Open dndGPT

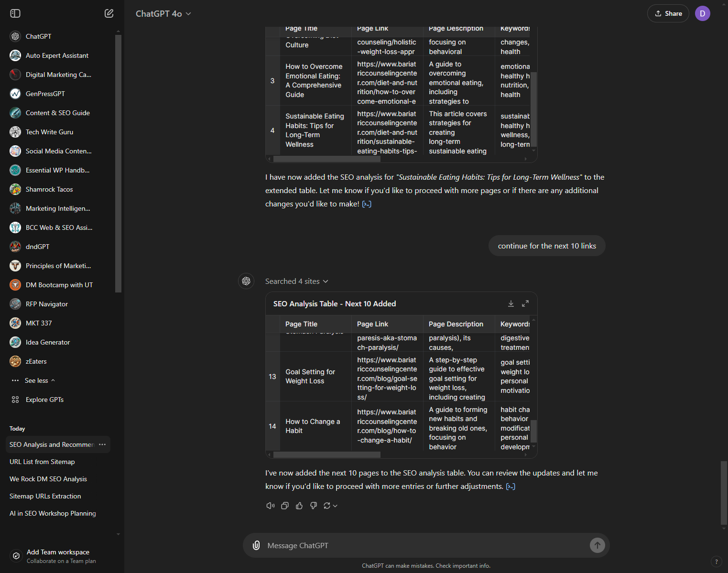(x=60, y=247)
